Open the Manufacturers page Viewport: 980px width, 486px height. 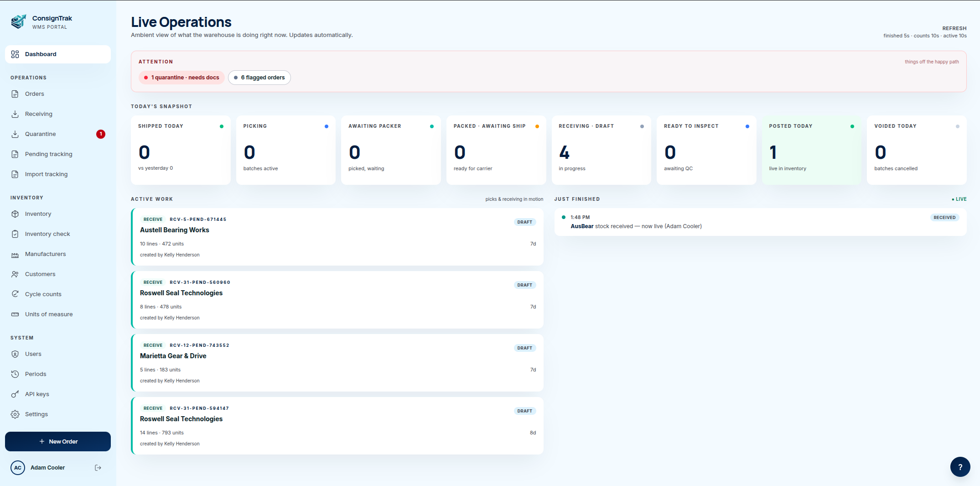click(58, 254)
